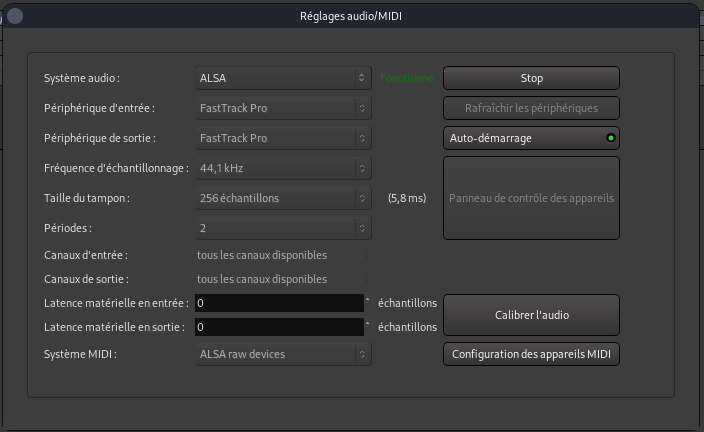Screen dimensions: 704x432
Task: Click the Latence matérielle en sortie field
Action: tap(279, 327)
